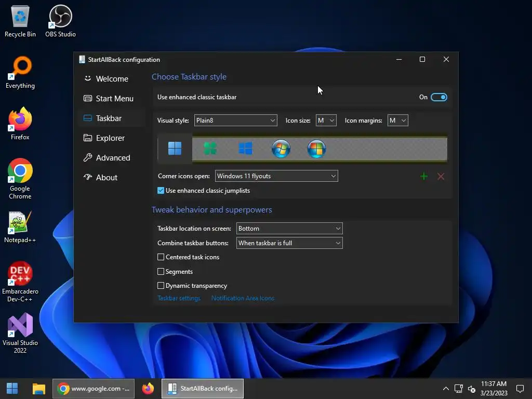Open the notification center icon
The height and width of the screenshot is (399, 532).
click(520, 389)
